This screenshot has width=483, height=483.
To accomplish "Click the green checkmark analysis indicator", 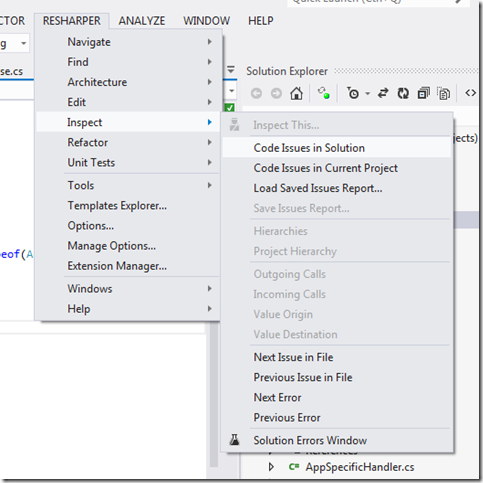I will pos(230,108).
